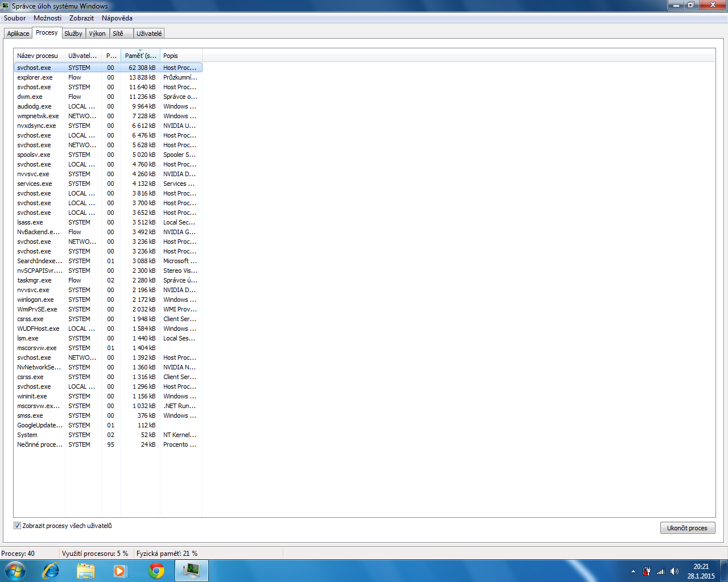
Task: Click 'Fyzická paměť: 21 %' status entry
Action: (x=167, y=553)
